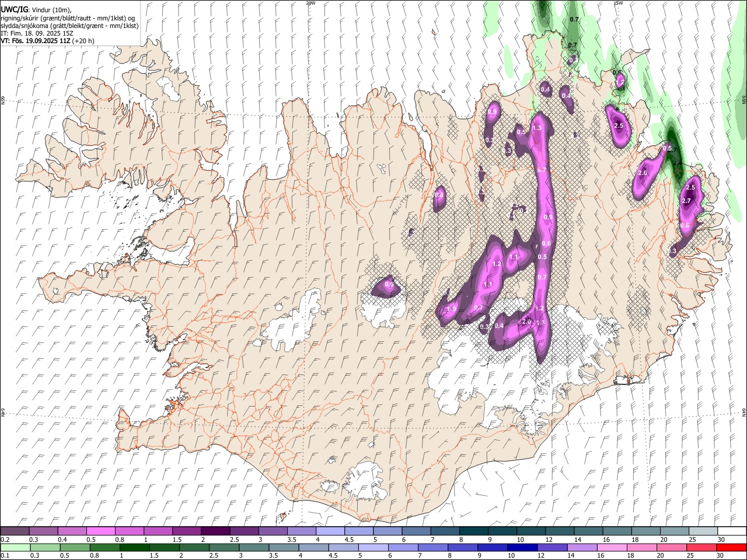
Task: Click the orchid 0.4–0.5 snow legend swatch
Action: pos(72,531)
